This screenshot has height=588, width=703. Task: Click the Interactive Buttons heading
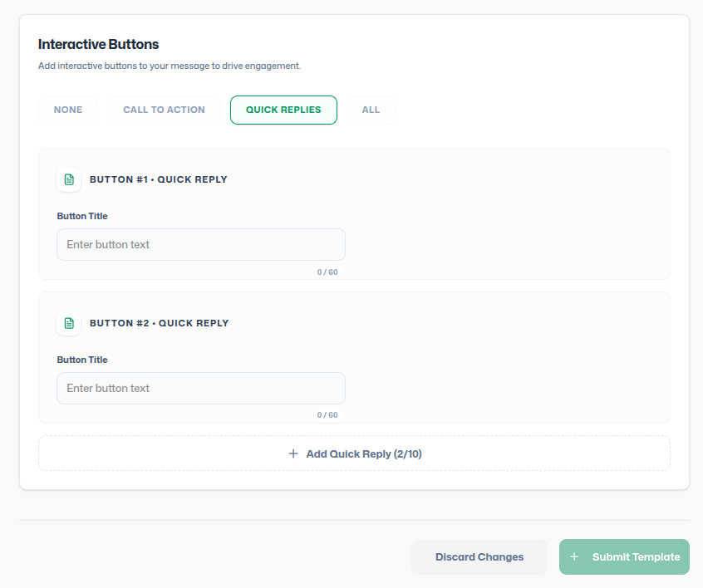pos(98,44)
